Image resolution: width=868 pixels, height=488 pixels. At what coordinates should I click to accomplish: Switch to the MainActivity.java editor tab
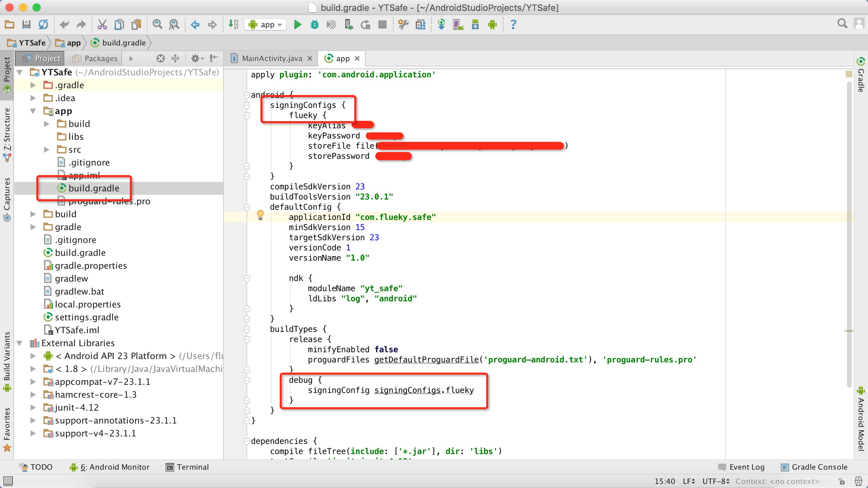tap(271, 59)
